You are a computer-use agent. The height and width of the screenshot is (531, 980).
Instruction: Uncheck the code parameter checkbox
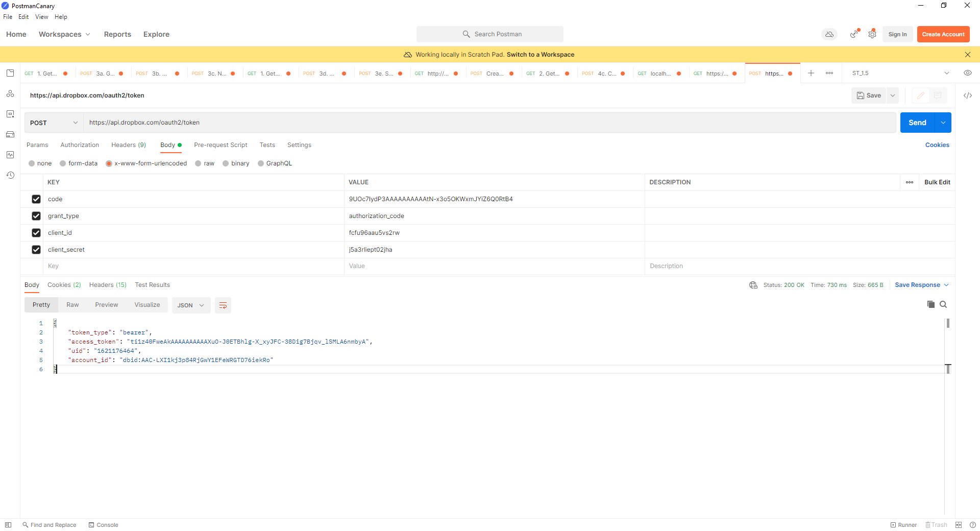coord(36,199)
